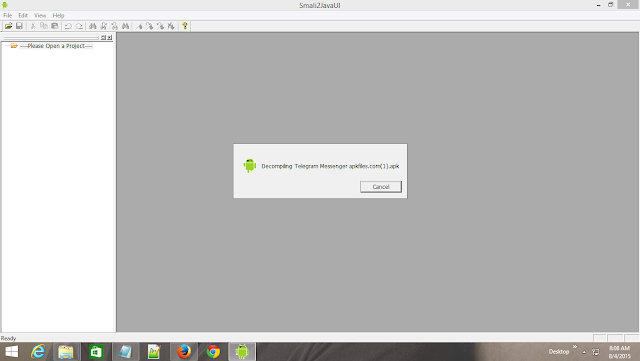Click the Smali2JavaUI app icon in the title bar
Viewport: 640px width, 361px height.
(x=5, y=5)
